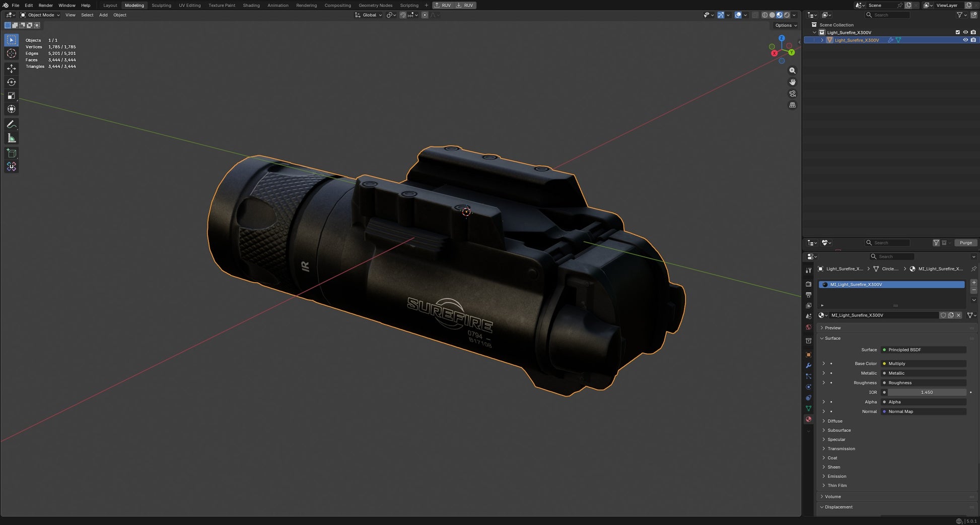Click the new scene icon beside Scene field
This screenshot has height=525, width=980.
tap(908, 5)
